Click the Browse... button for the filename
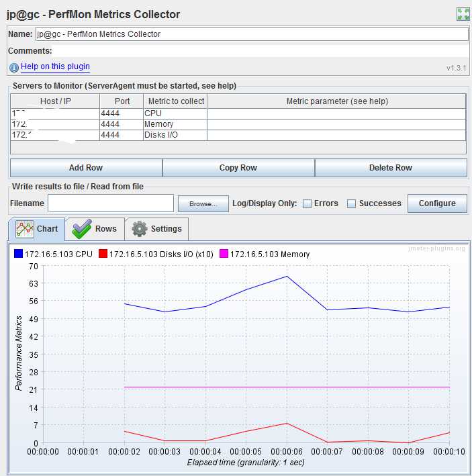The height and width of the screenshot is (476, 472). point(203,203)
